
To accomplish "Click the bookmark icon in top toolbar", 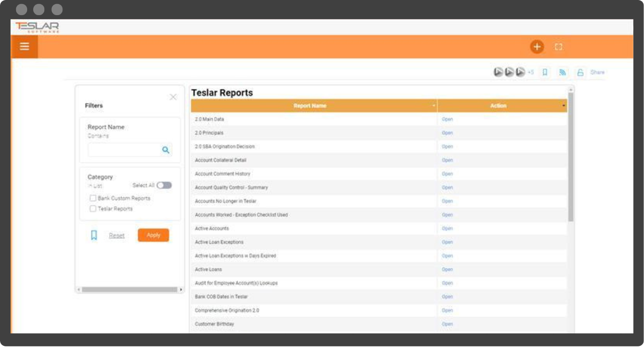I will (545, 72).
